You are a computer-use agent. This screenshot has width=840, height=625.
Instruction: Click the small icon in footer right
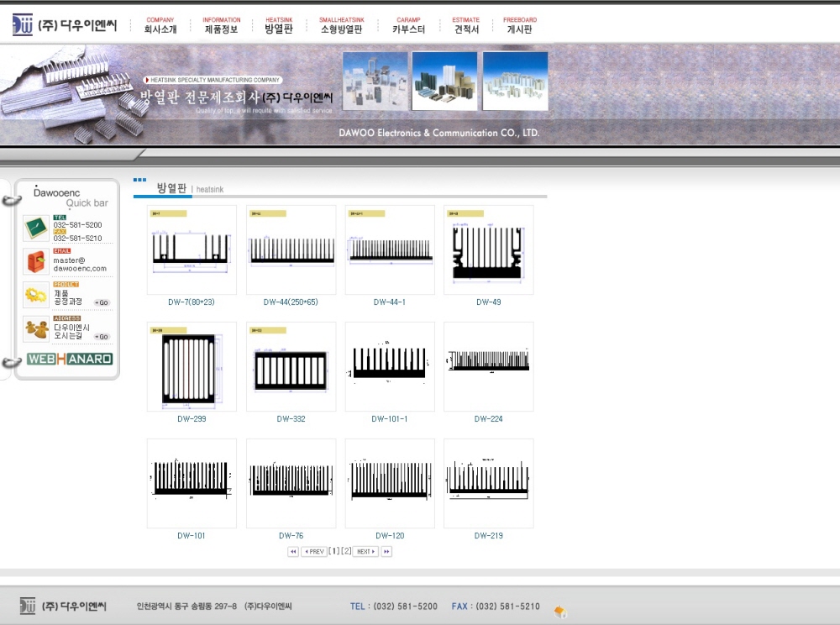coord(560,611)
